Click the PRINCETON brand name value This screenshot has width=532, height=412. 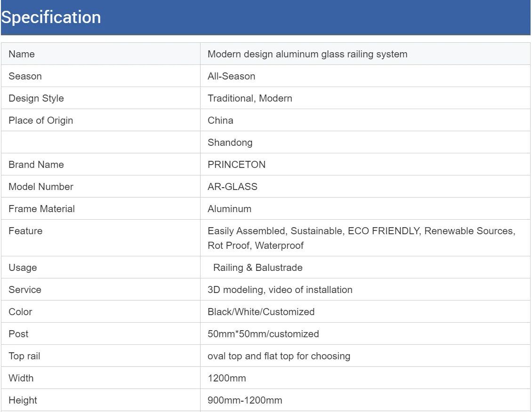(236, 165)
